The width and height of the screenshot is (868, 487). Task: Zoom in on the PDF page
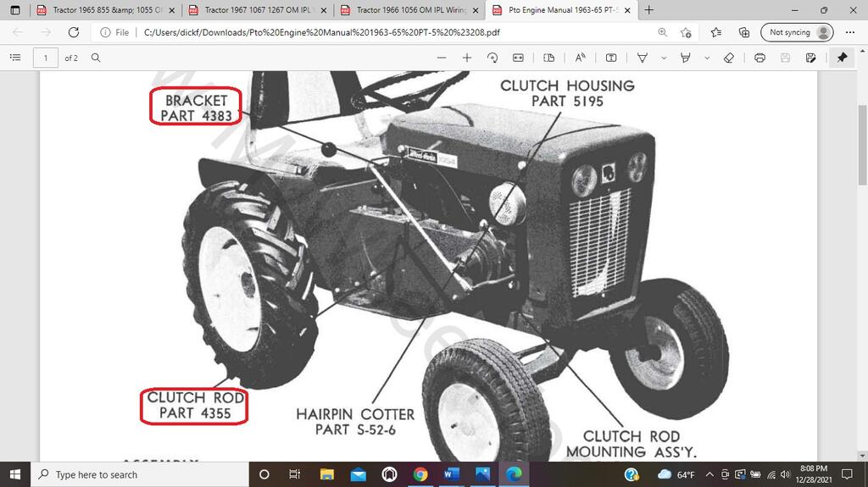[x=467, y=58]
